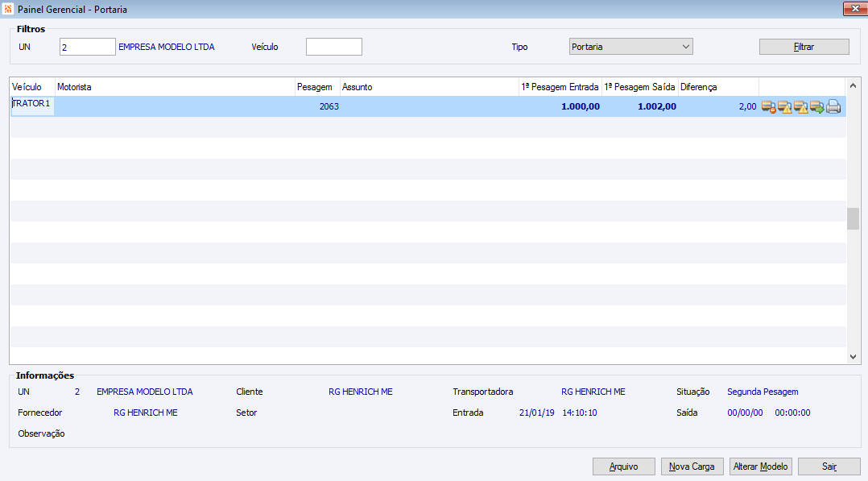Click the Veículo filter input field
The height and width of the screenshot is (481, 868).
tap(334, 47)
